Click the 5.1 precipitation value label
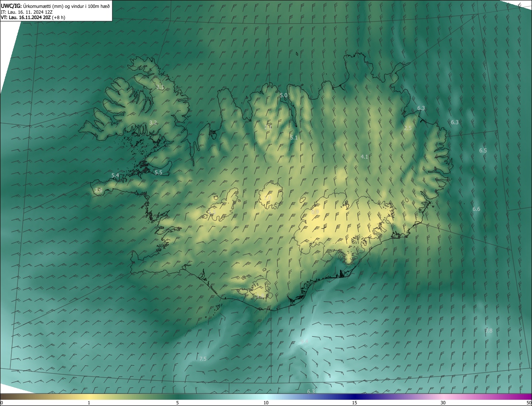532x406 pixels. pos(294,137)
